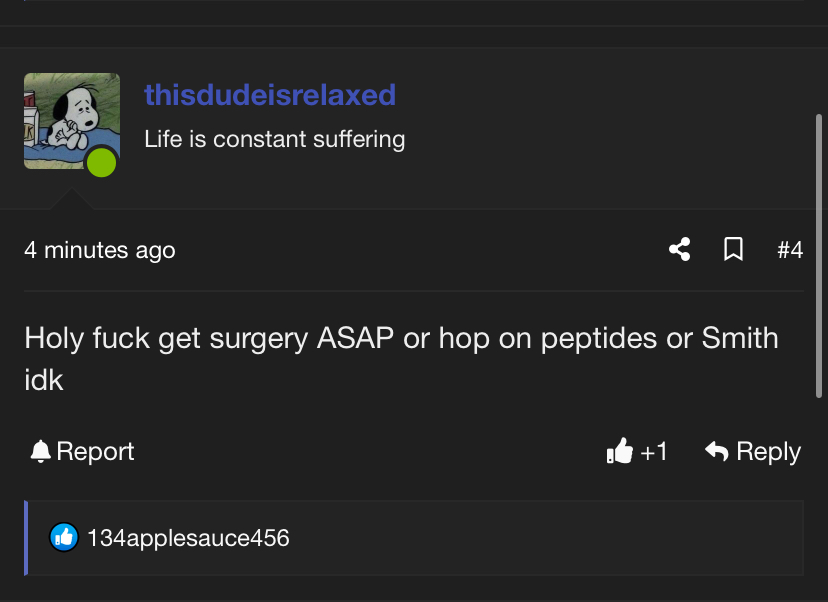The height and width of the screenshot is (602, 828).
Task: Click the "4 minutes ago" timestamp
Action: pyautogui.click(x=100, y=250)
